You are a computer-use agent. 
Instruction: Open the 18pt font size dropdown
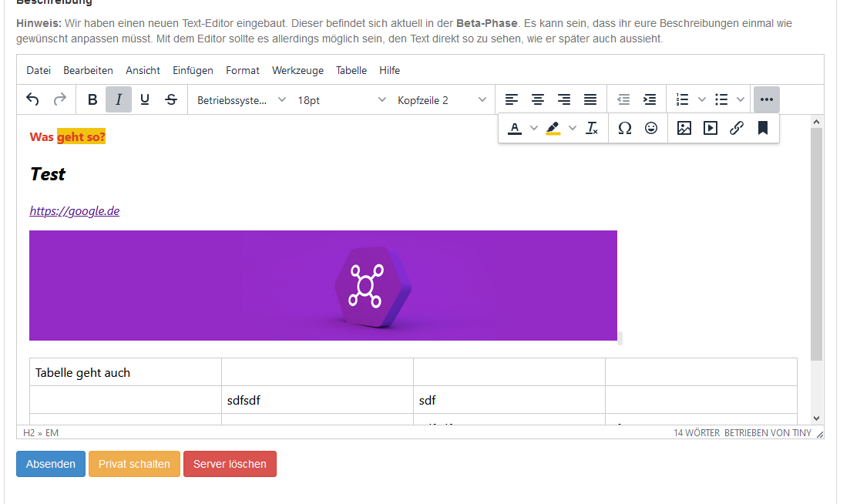(341, 100)
